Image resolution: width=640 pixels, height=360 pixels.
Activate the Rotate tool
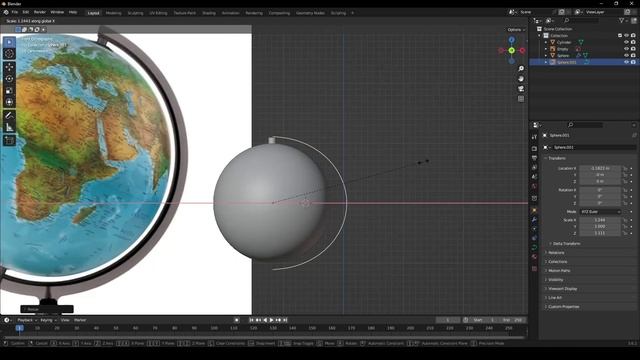coord(9,79)
